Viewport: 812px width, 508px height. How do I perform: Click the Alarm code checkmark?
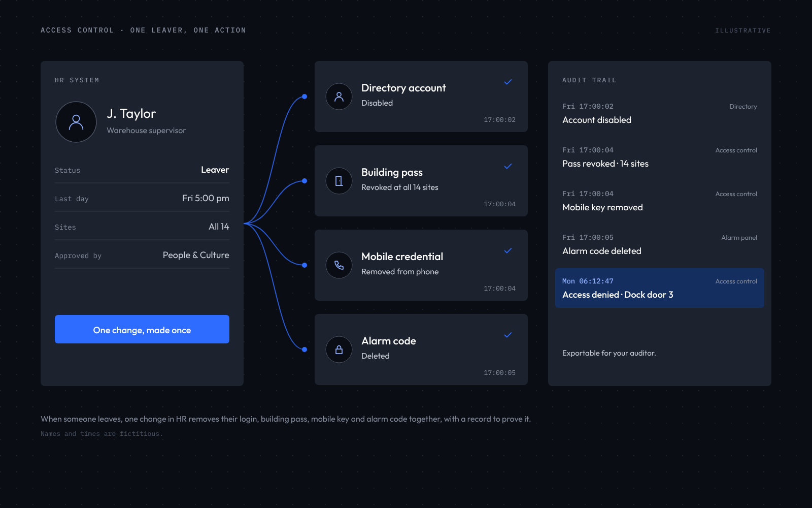[507, 335]
